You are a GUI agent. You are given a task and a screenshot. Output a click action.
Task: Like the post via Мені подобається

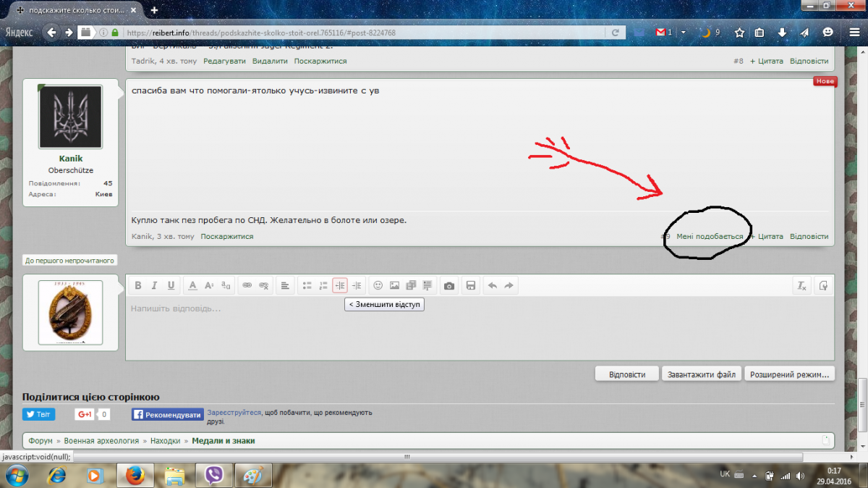click(x=710, y=237)
